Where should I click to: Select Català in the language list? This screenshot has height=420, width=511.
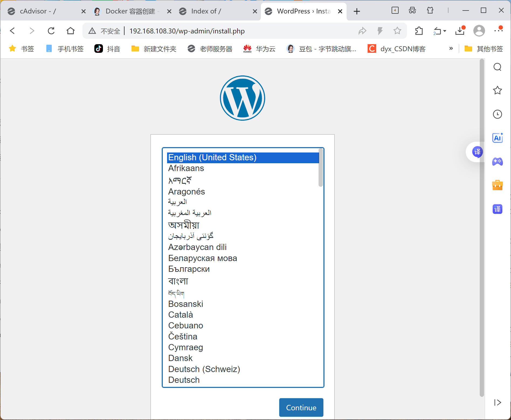[243, 315]
